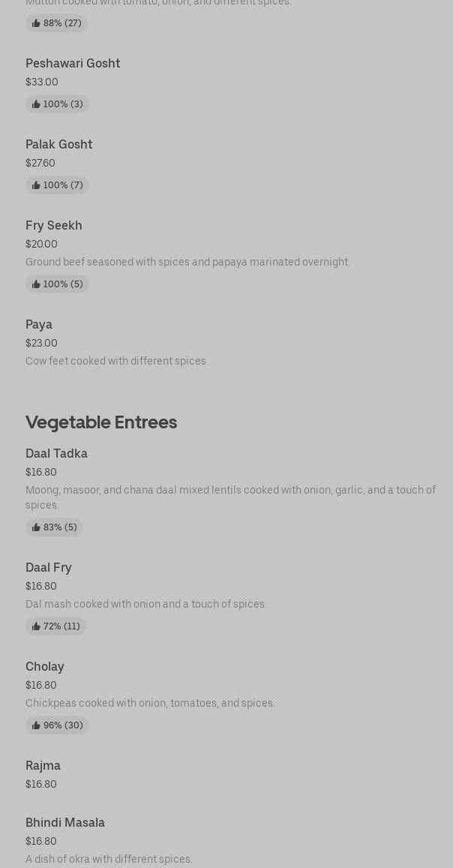
Task: Click thumbs-up icon under Palak Gosht
Action: pyautogui.click(x=36, y=185)
